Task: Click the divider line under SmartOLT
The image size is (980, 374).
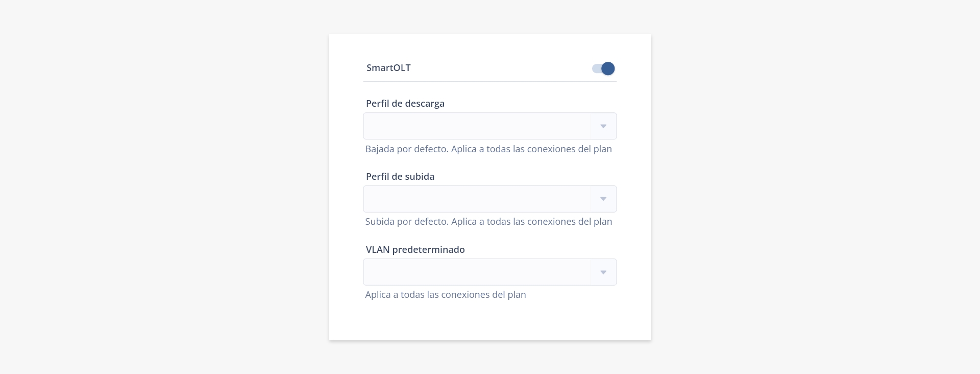Action: tap(490, 81)
